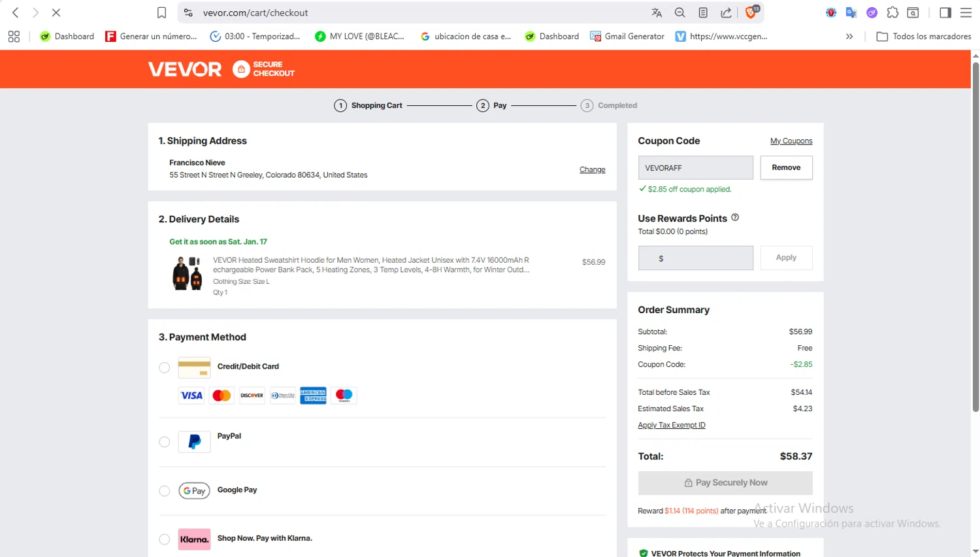Pick the Klarna payment radio button
This screenshot has height=557, width=980.
tap(165, 539)
